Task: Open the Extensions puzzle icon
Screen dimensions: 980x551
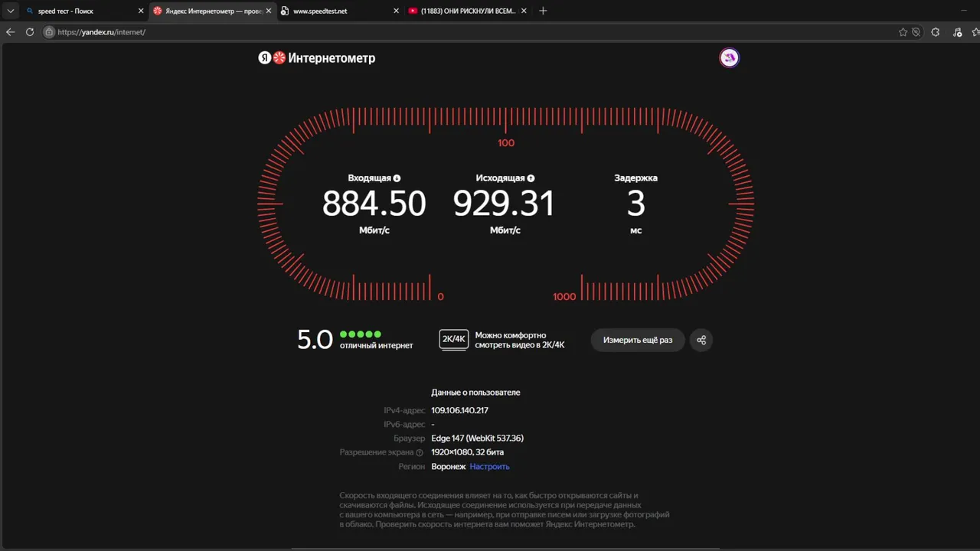Action: 936,32
